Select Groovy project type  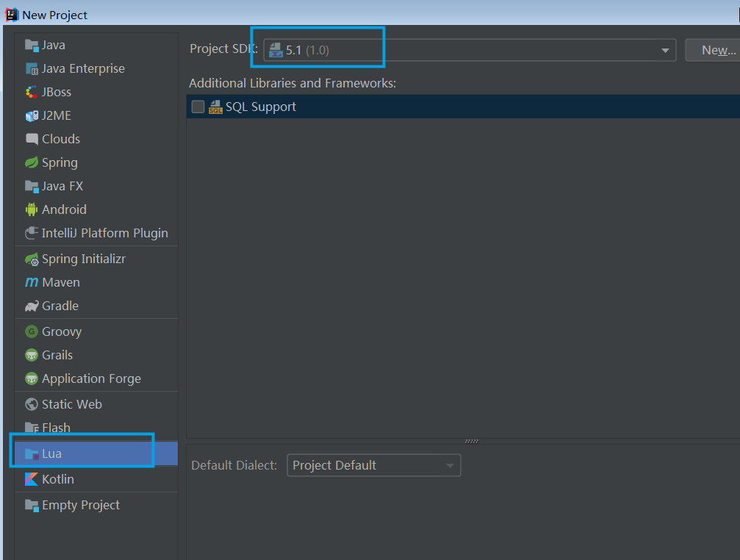(x=96, y=331)
